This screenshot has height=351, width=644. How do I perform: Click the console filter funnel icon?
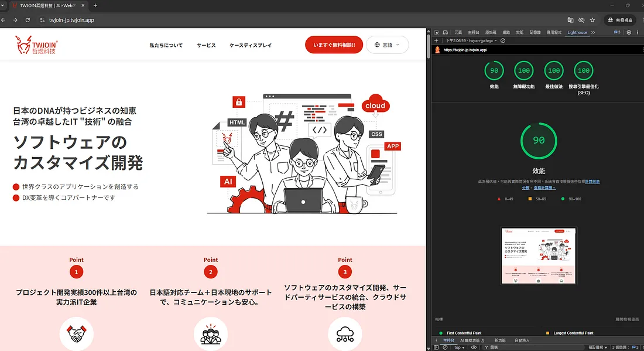coord(487,347)
